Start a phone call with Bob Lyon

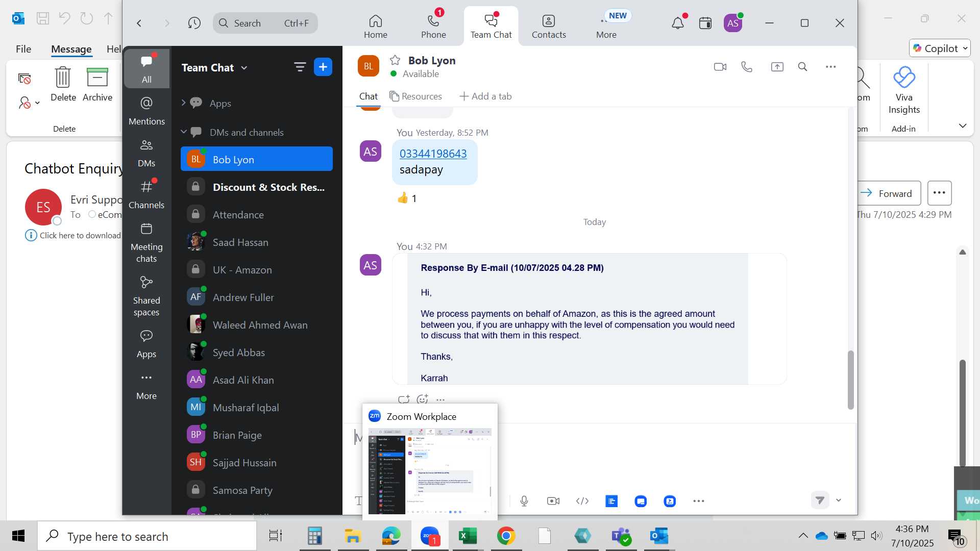coord(747,67)
